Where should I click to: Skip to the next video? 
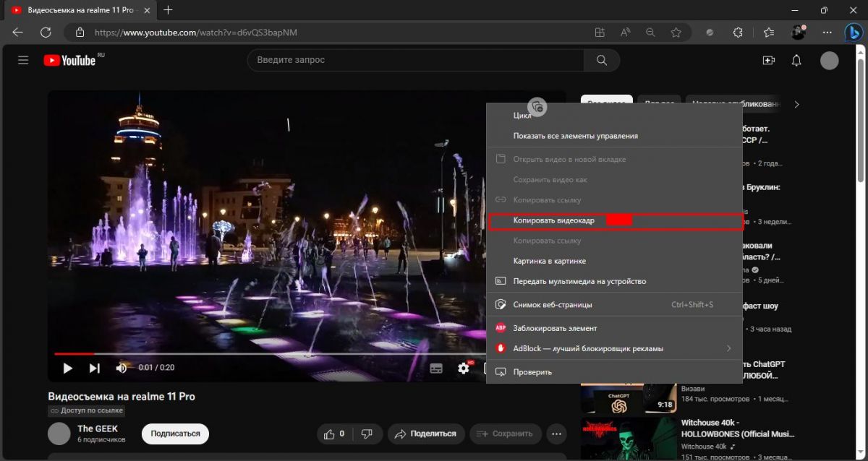pyautogui.click(x=95, y=369)
